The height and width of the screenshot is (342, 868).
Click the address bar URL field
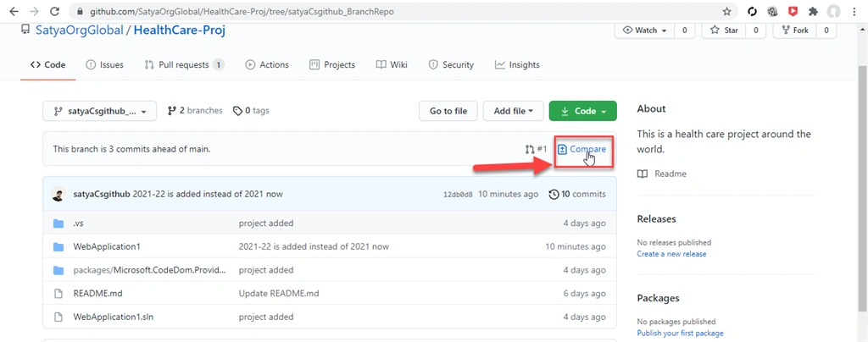point(404,11)
